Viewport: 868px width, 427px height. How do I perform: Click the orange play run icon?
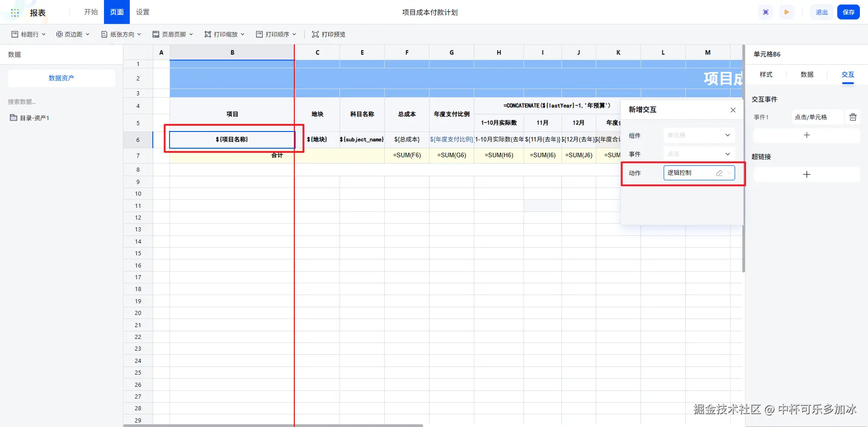[x=787, y=12]
